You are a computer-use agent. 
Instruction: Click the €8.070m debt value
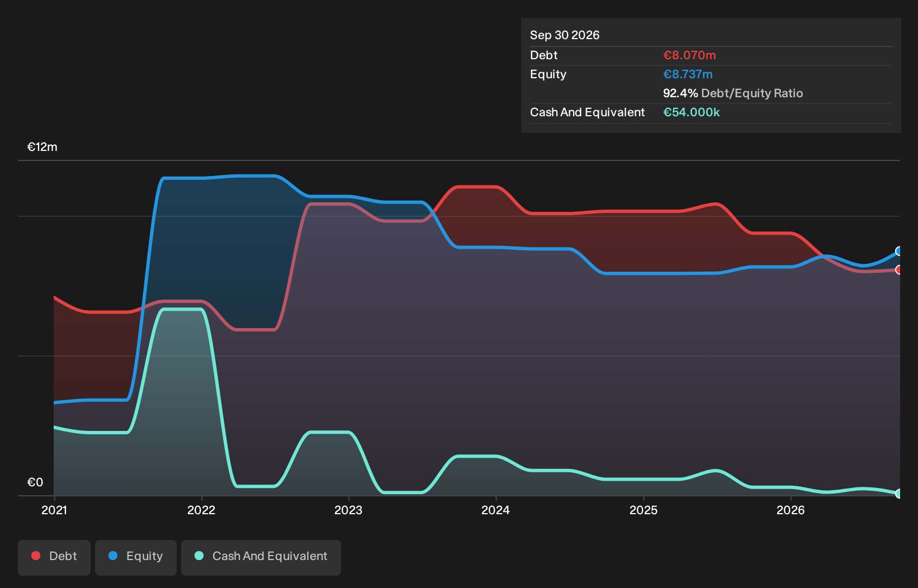[689, 55]
